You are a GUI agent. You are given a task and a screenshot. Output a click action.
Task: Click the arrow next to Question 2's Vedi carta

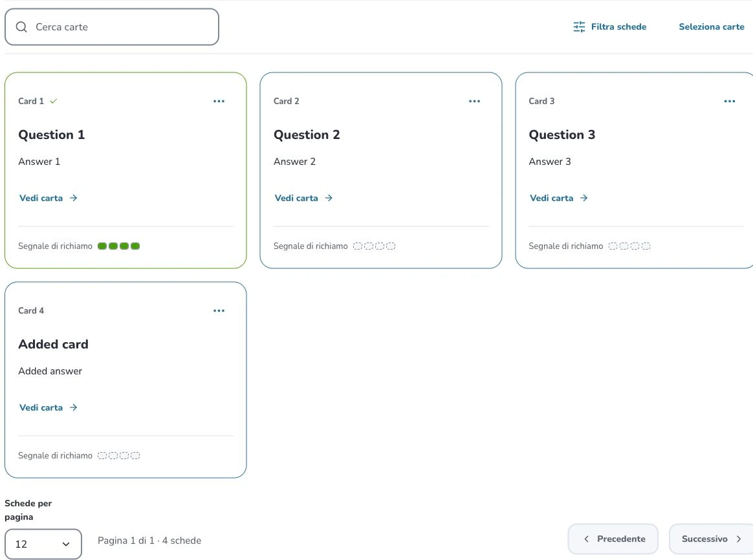coord(329,198)
